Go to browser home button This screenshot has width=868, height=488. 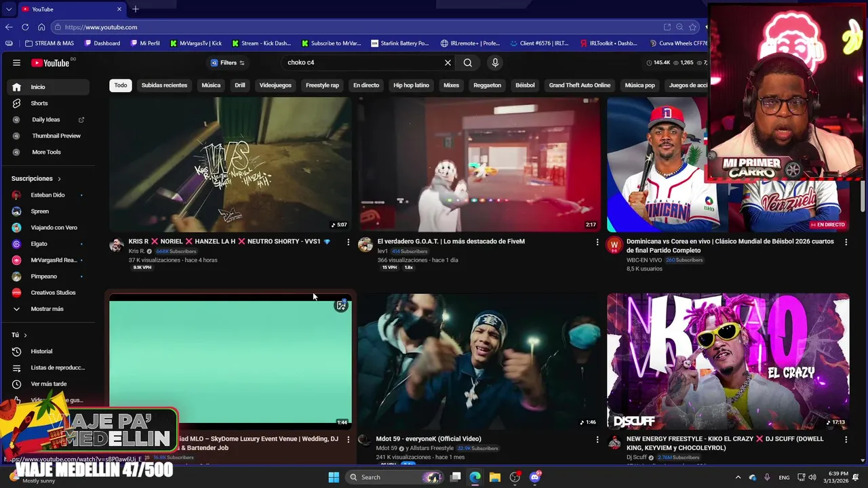coord(41,27)
